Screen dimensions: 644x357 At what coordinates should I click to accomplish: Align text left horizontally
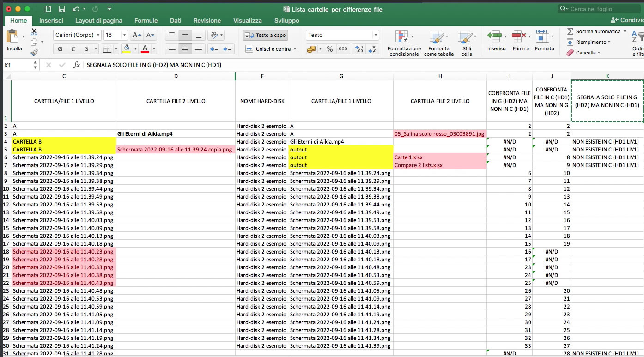[171, 49]
